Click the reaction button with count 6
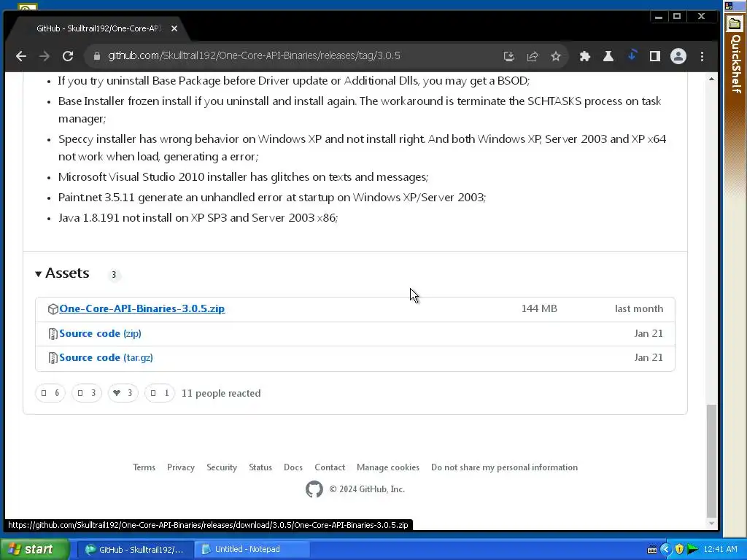 click(x=50, y=393)
